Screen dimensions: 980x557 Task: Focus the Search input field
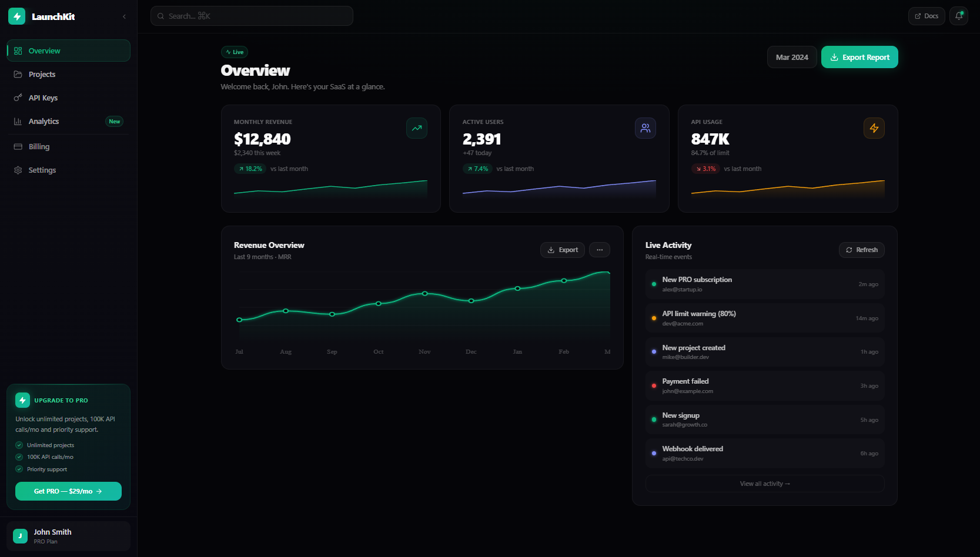click(x=252, y=16)
